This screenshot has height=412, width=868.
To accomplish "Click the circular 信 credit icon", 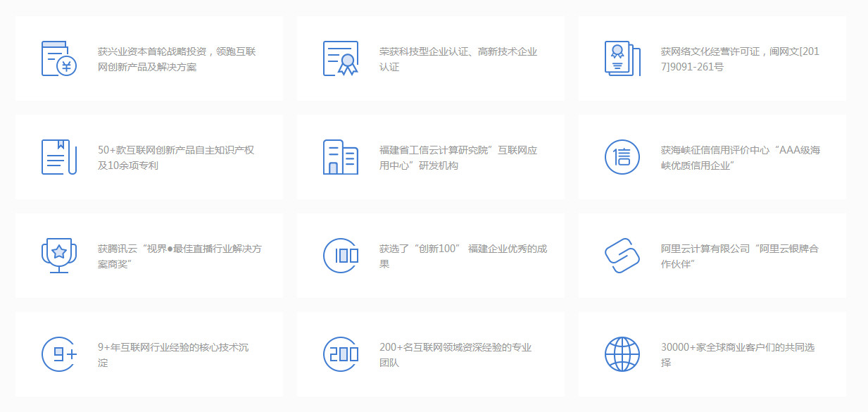I will 622,157.
